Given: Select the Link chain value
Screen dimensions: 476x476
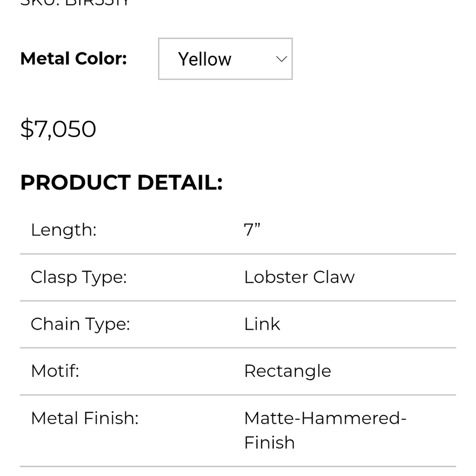Looking at the screenshot, I should pyautogui.click(x=262, y=324).
